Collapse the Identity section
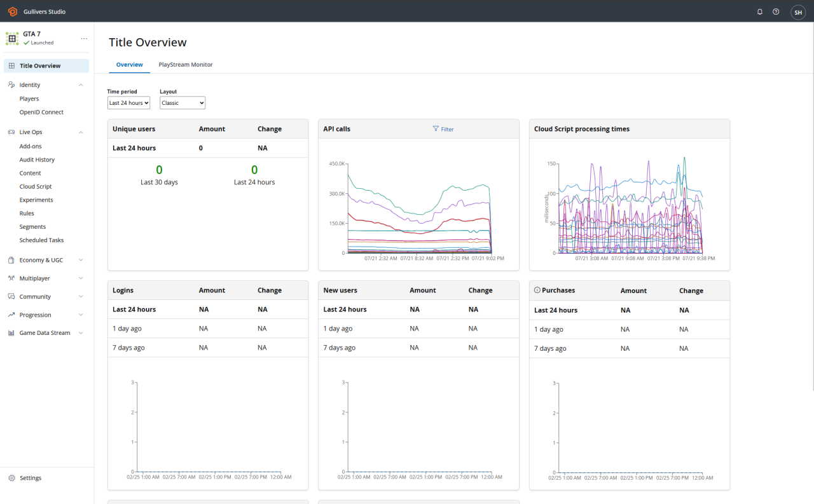814x504 pixels. click(x=81, y=85)
